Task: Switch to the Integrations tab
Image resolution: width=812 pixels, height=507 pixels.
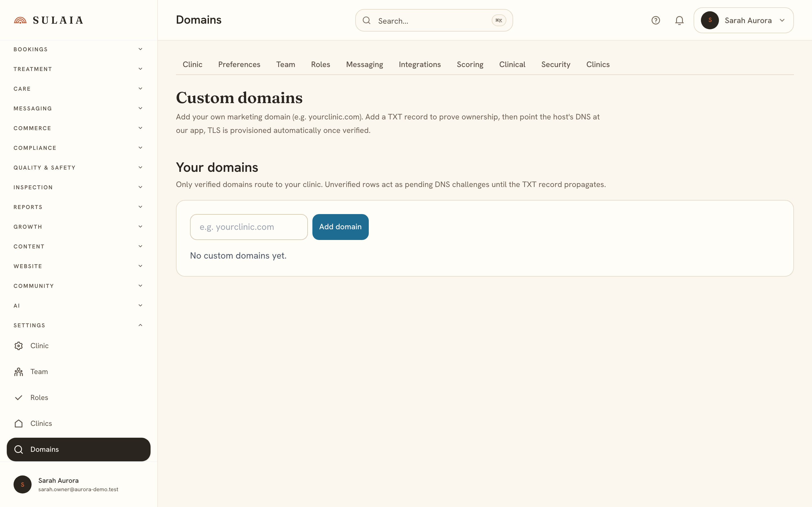Action: pyautogui.click(x=420, y=65)
